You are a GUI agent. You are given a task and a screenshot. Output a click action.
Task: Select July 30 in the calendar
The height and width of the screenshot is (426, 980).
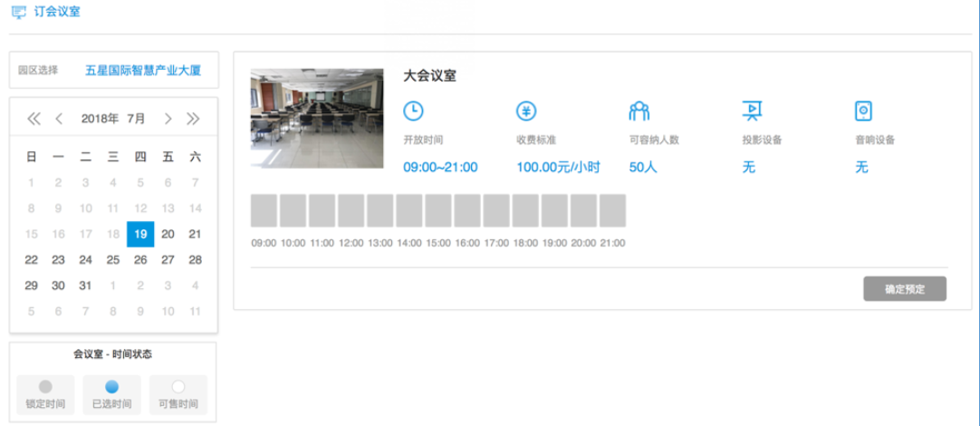click(58, 286)
